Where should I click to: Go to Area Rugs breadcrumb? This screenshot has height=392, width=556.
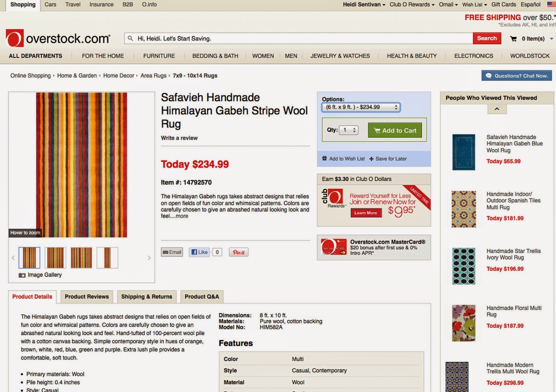coord(154,76)
